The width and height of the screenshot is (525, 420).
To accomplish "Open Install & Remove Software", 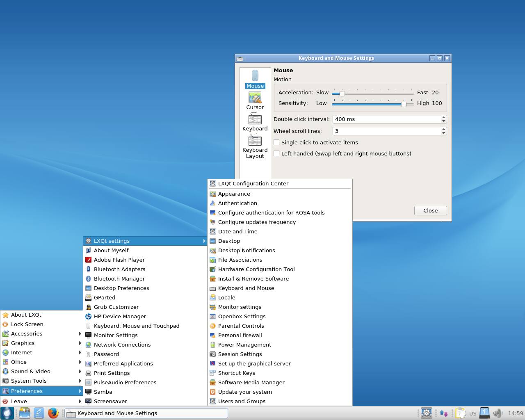I will tap(280, 278).
